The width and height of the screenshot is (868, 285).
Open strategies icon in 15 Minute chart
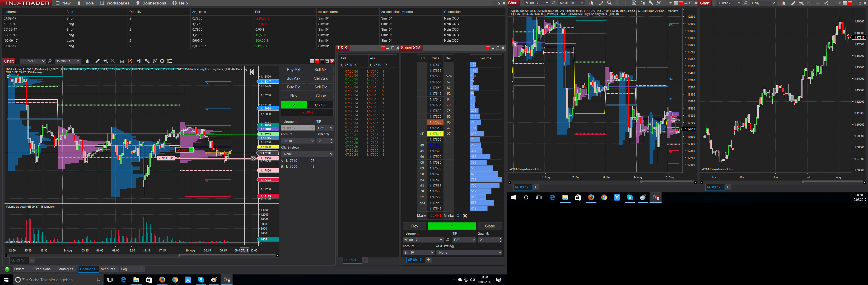point(162,61)
